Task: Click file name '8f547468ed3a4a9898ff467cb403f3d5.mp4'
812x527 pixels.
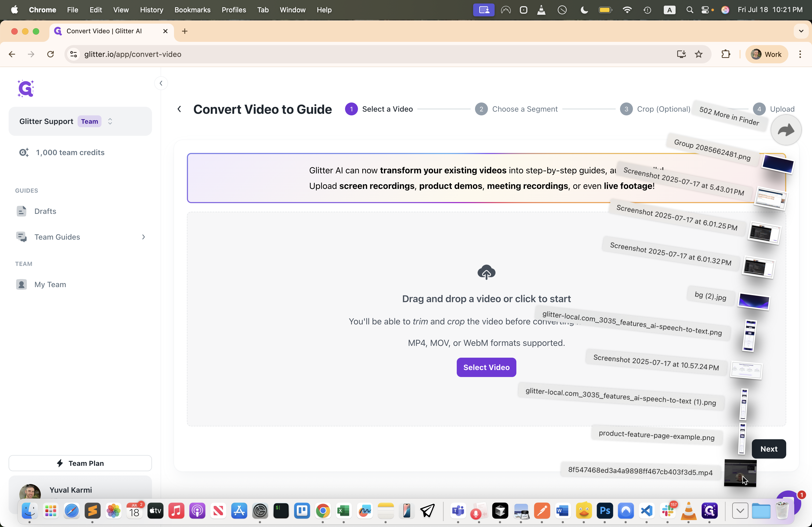Action: (640, 471)
